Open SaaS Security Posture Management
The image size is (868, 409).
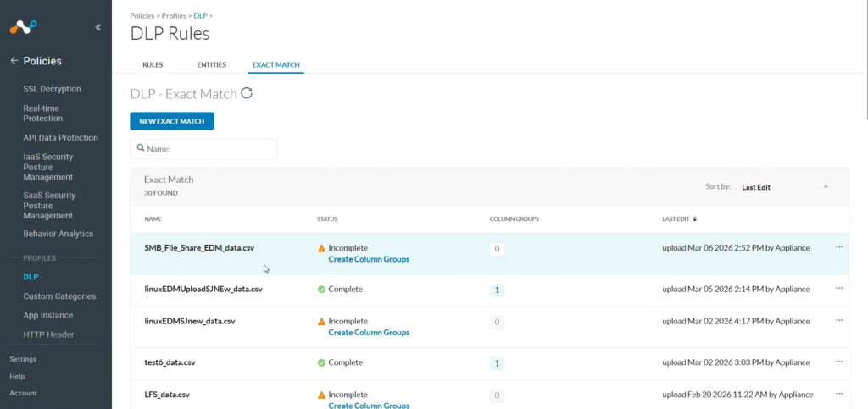pyautogui.click(x=49, y=205)
